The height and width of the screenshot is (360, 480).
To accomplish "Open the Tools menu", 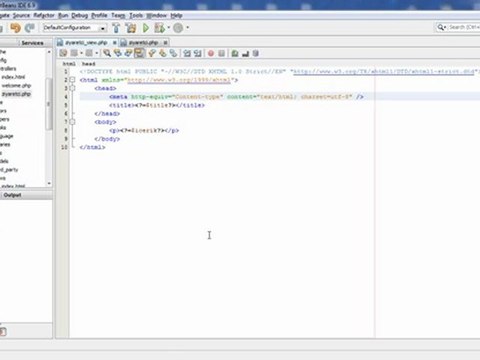I will pyautogui.click(x=136, y=15).
